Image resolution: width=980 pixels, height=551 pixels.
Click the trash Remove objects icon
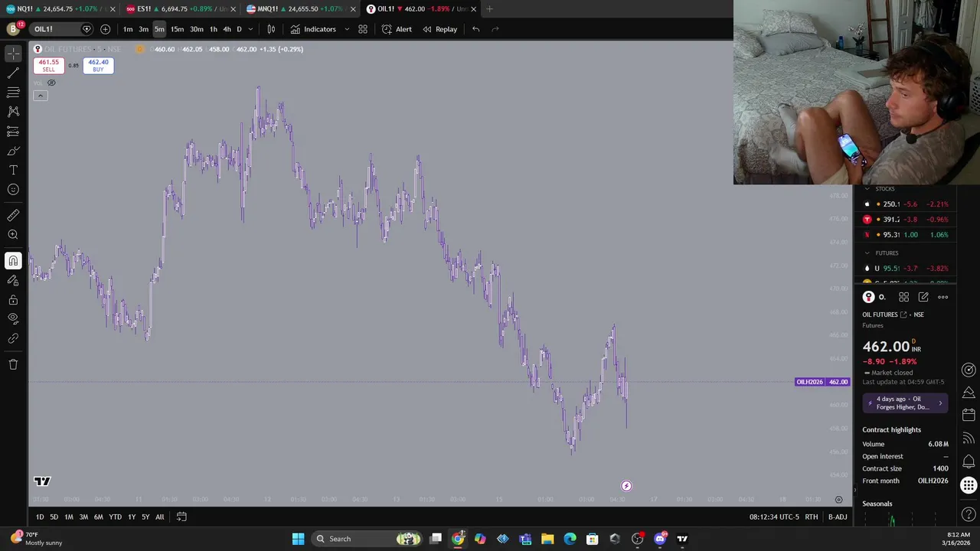coord(13,364)
